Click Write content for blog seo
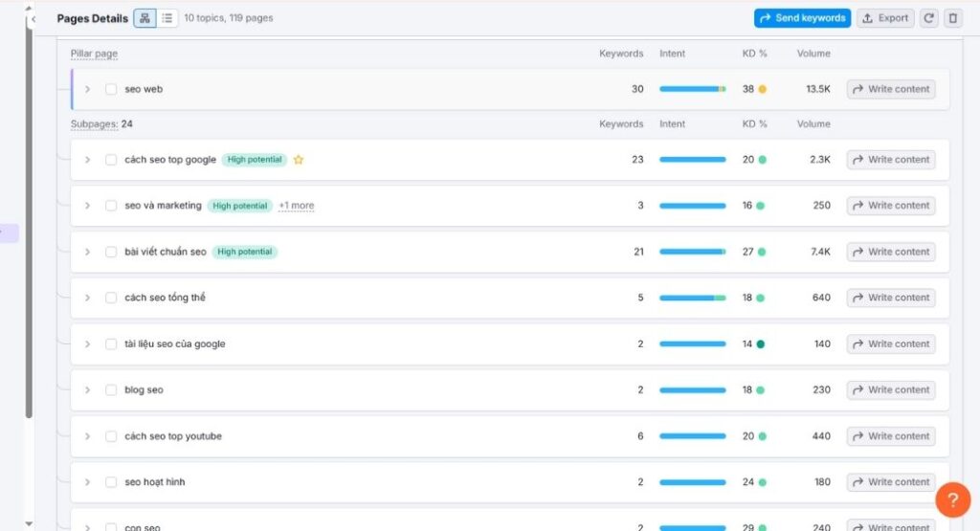Image resolution: width=980 pixels, height=531 pixels. coord(891,389)
